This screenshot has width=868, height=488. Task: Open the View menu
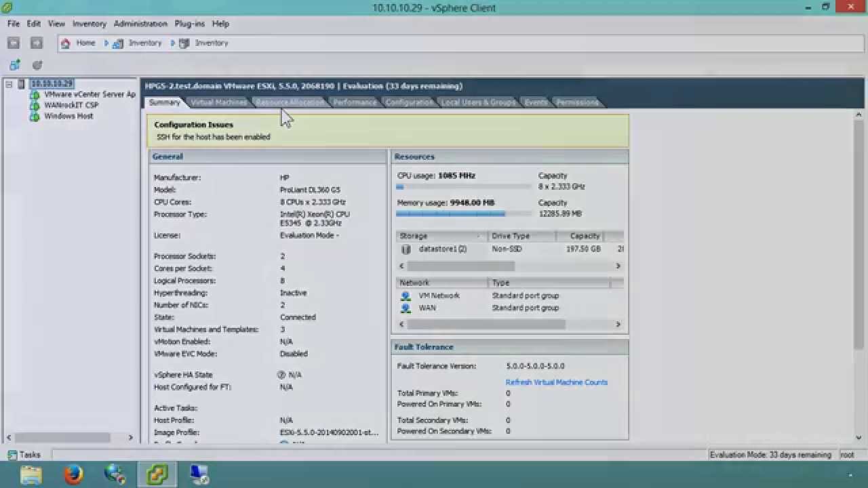click(x=56, y=24)
